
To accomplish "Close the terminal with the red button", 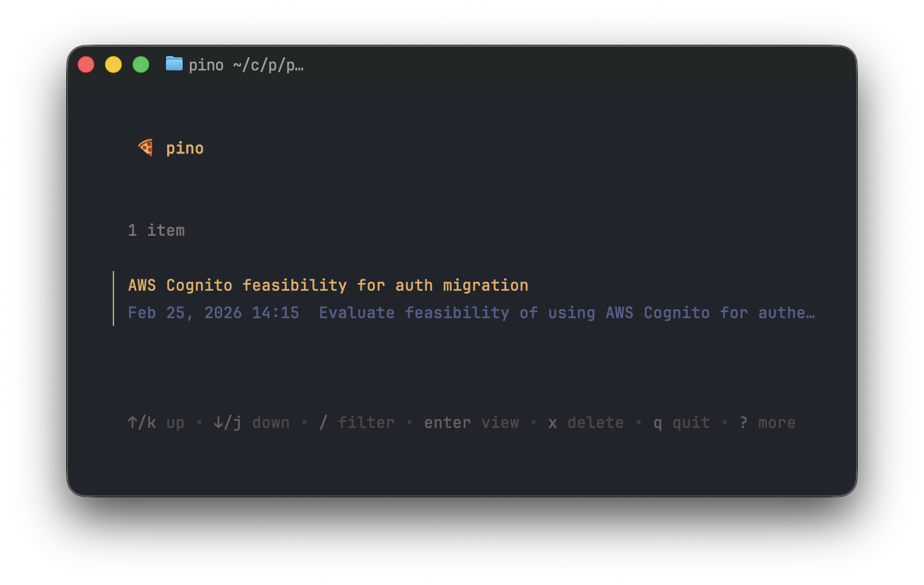I will pos(86,64).
